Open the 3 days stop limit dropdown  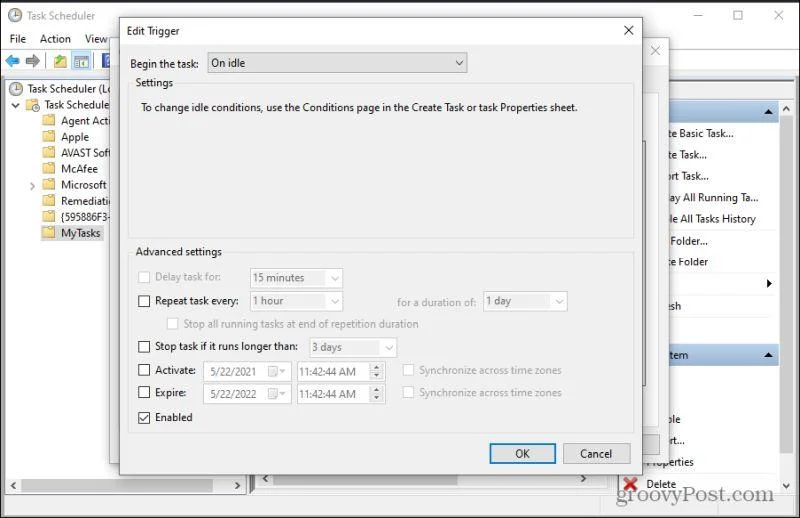click(x=353, y=347)
